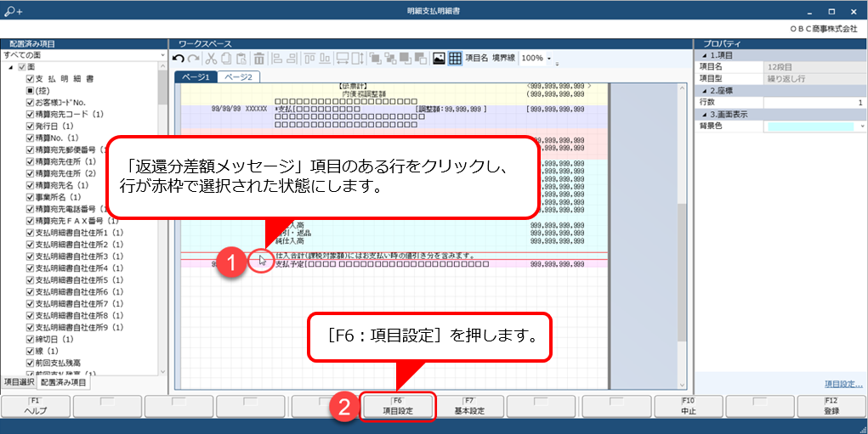Bring selected item to front

coord(375,58)
